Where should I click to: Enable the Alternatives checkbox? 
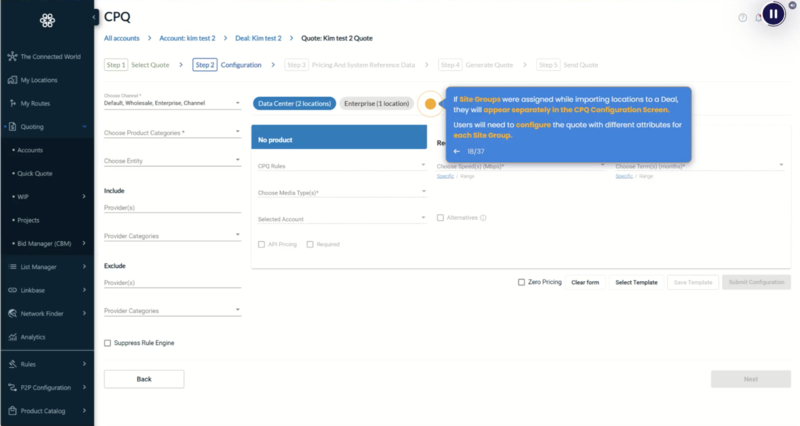coord(440,218)
